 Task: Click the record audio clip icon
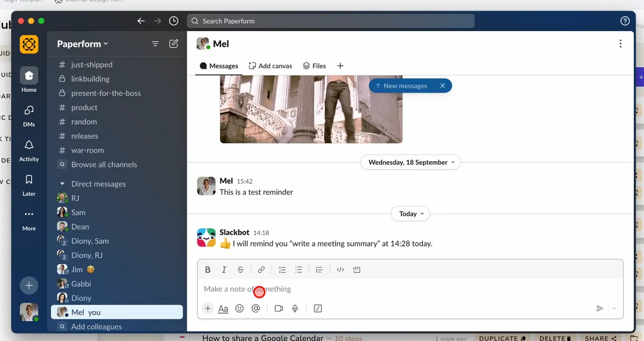(295, 308)
